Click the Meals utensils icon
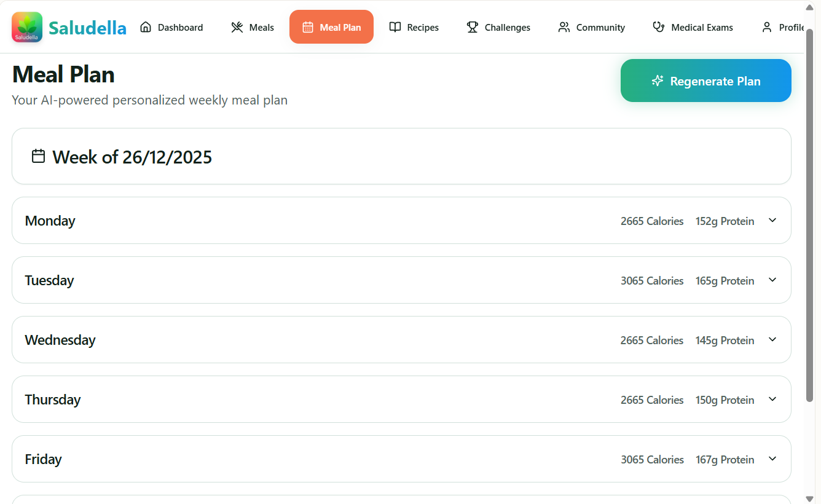 (x=237, y=27)
